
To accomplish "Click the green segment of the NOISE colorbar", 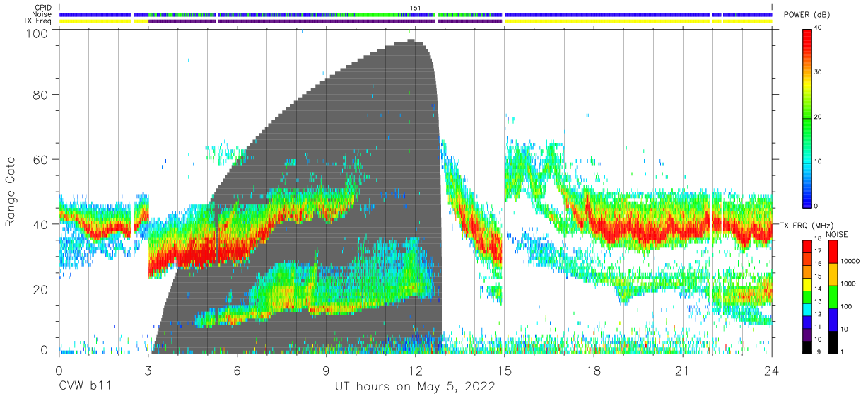I will point(832,296).
